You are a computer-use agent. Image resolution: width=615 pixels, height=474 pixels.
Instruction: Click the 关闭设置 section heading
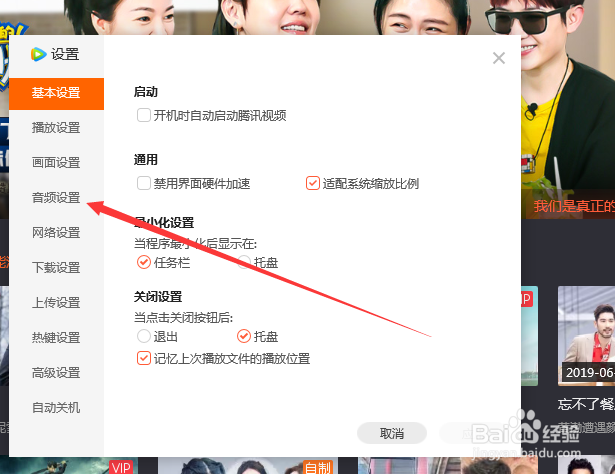tap(158, 297)
